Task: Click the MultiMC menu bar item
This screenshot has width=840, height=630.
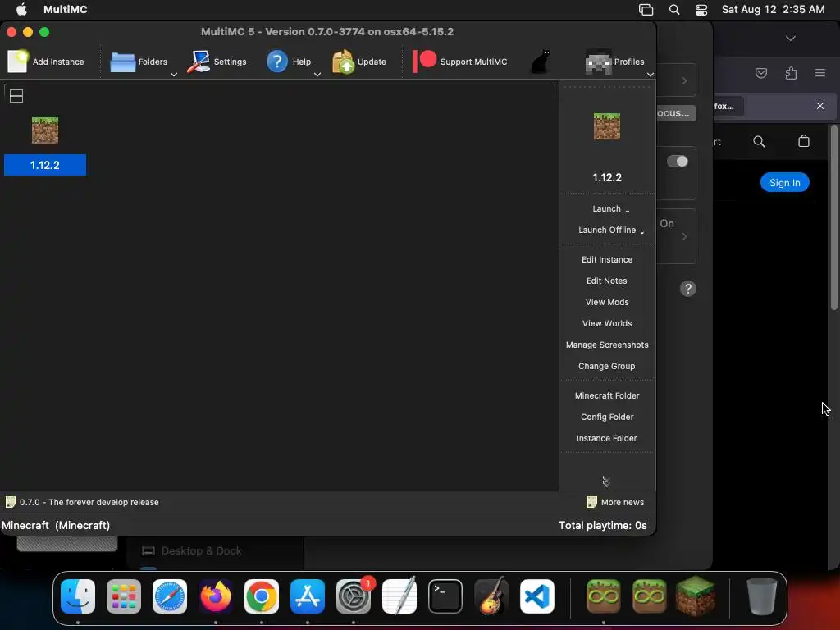Action: coord(66,9)
